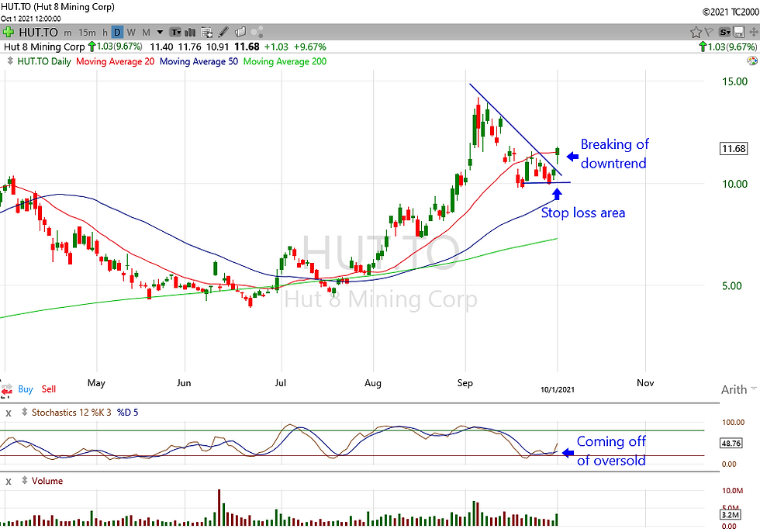760x532 pixels.
Task: Switch to the Weekly 'W' timeframe
Action: (131, 33)
